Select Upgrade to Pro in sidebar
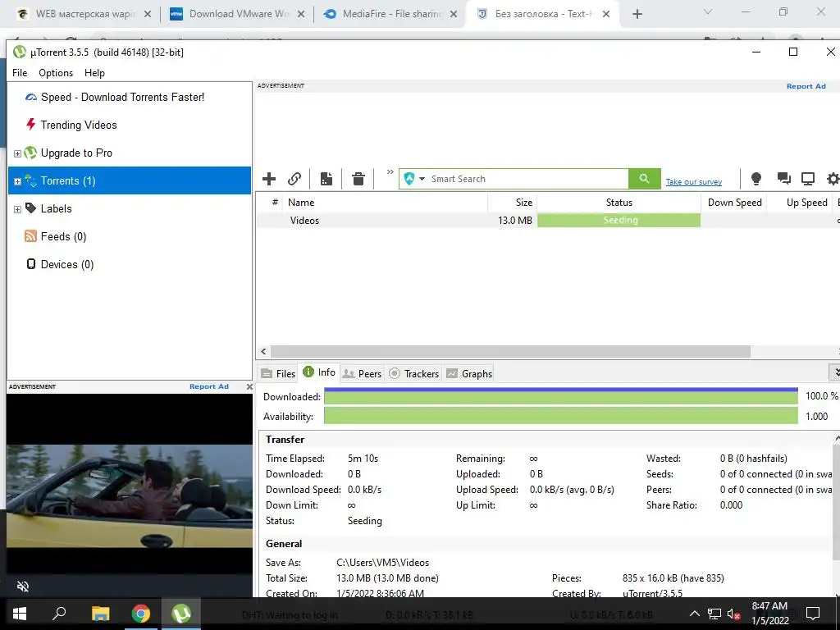This screenshot has width=840, height=630. tap(76, 153)
